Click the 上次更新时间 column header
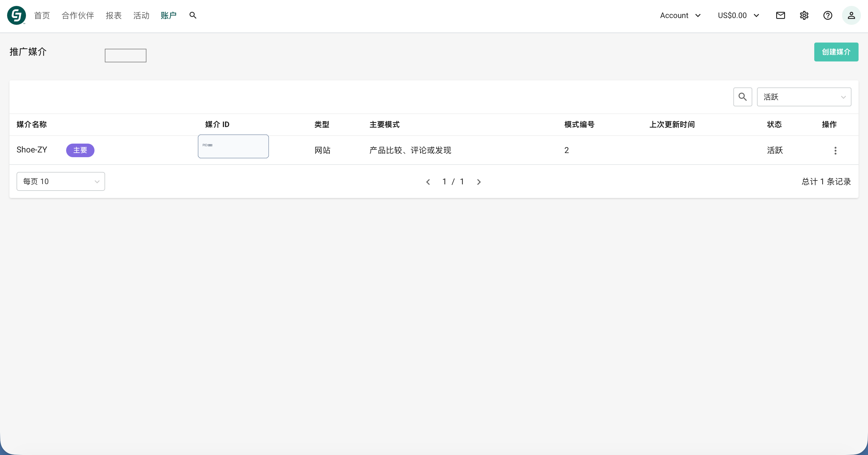Image resolution: width=868 pixels, height=455 pixels. coord(672,124)
